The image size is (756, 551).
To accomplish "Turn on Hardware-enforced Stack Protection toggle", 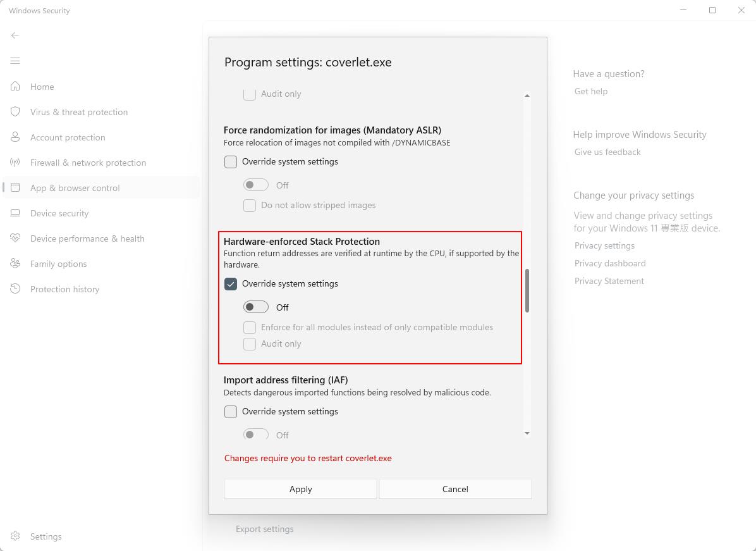I will point(256,307).
